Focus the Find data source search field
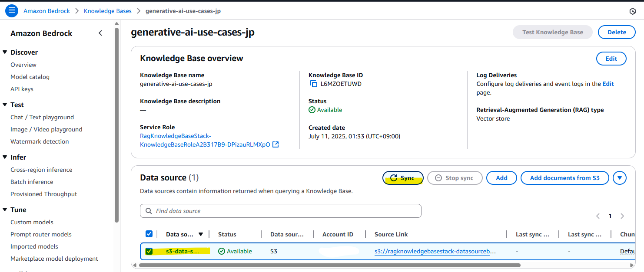The width and height of the screenshot is (644, 272). tap(281, 211)
